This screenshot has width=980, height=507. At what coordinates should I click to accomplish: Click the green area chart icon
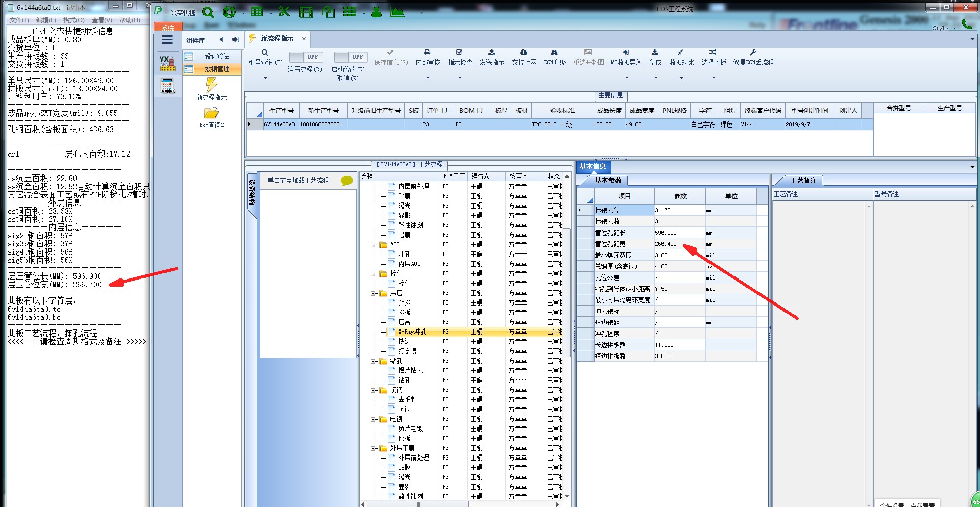(x=397, y=12)
